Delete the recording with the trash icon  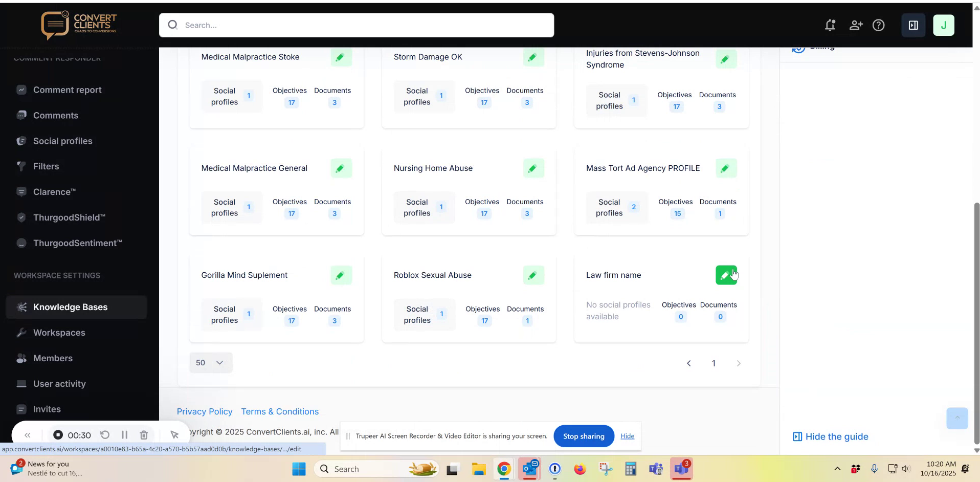click(144, 435)
